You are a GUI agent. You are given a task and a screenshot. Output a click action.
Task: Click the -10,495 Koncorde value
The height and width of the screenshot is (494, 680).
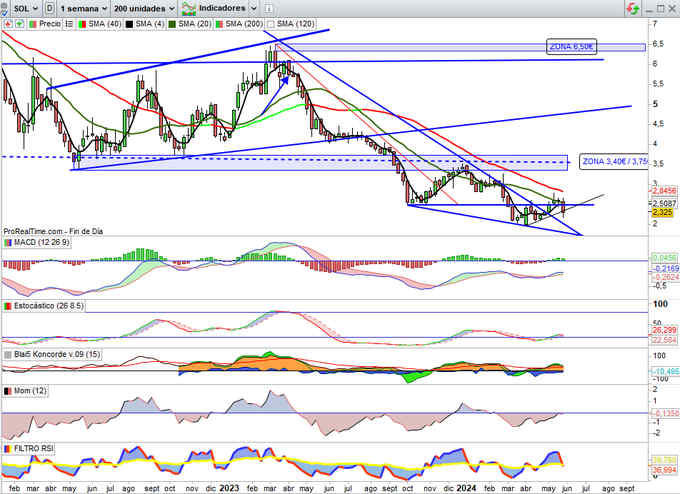point(665,372)
